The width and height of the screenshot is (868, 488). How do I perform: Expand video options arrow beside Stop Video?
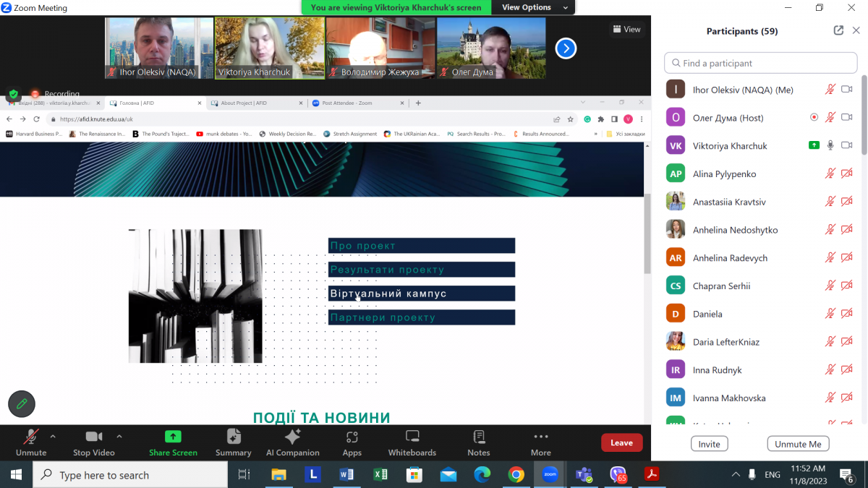tap(119, 436)
